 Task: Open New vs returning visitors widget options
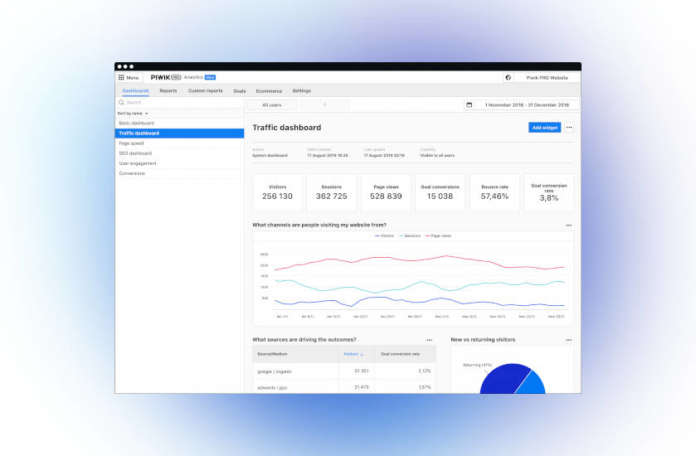[569, 340]
